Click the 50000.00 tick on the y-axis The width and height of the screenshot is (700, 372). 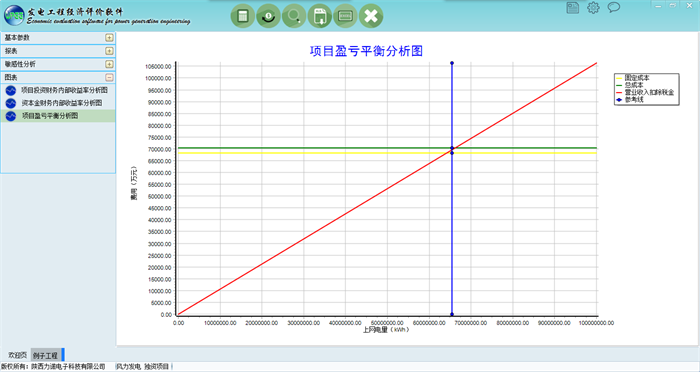click(x=158, y=196)
